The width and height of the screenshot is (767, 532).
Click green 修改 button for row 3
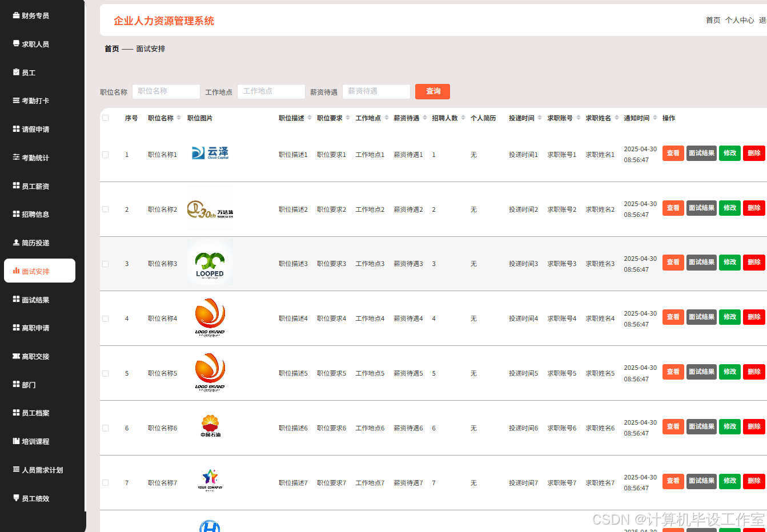coord(730,263)
